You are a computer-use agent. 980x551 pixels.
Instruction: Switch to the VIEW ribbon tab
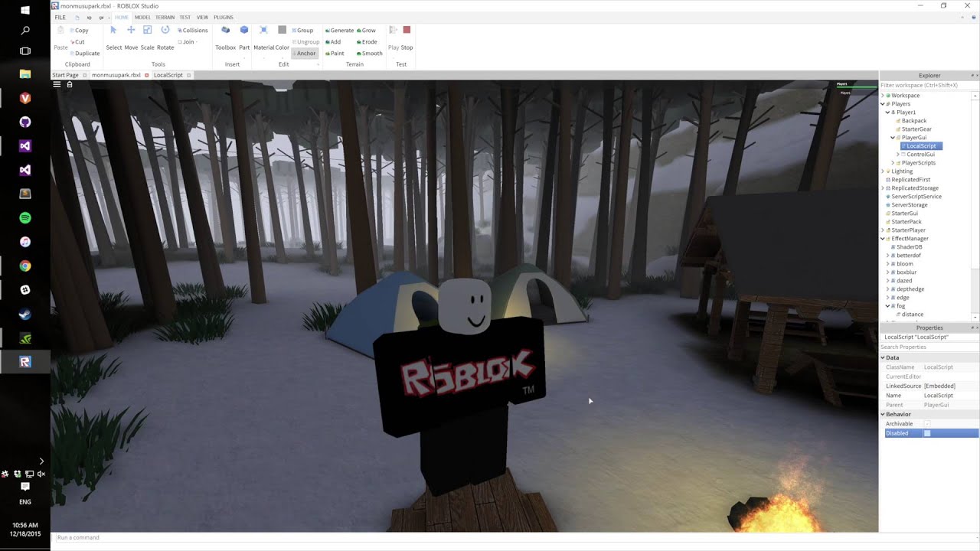pos(202,17)
